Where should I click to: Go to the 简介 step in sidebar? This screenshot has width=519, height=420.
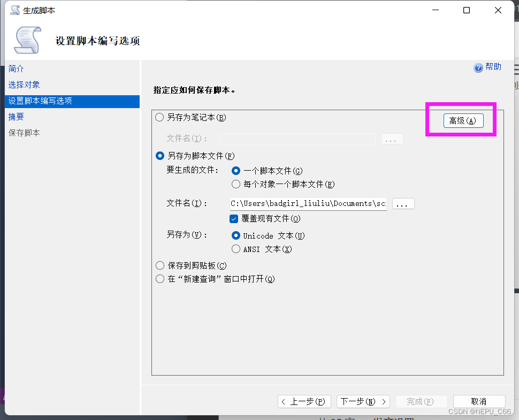(17, 69)
